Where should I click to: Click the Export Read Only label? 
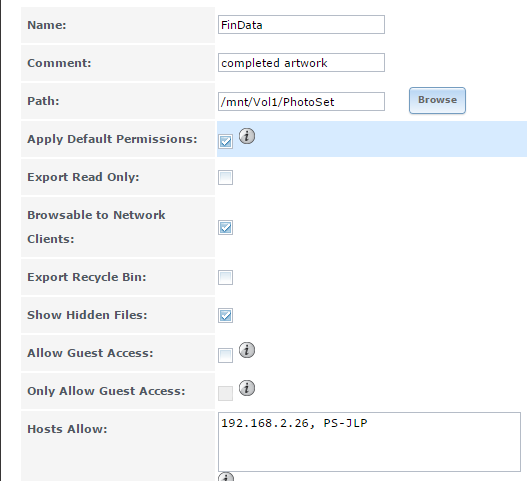[83, 177]
